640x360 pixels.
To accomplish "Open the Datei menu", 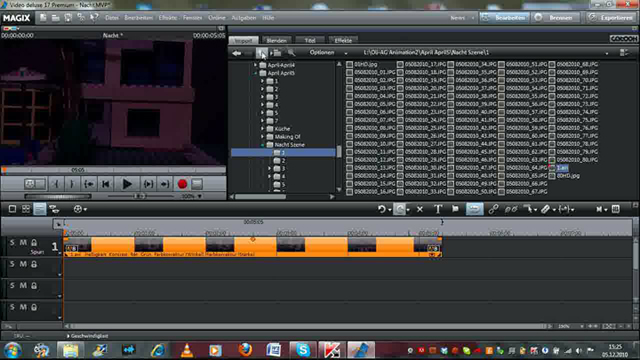I will point(111,18).
